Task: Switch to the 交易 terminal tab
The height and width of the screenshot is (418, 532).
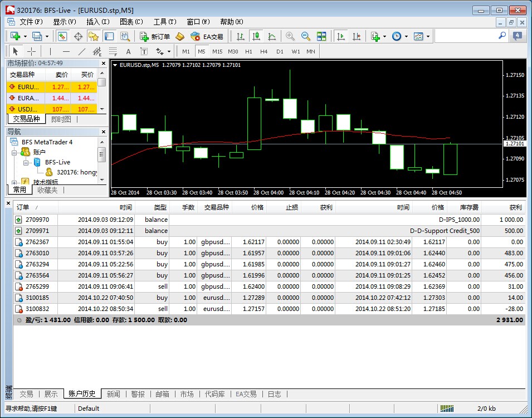Action: tap(26, 394)
